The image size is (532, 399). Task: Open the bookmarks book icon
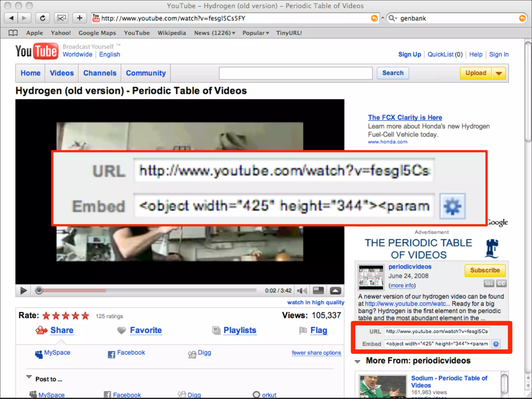(13, 33)
